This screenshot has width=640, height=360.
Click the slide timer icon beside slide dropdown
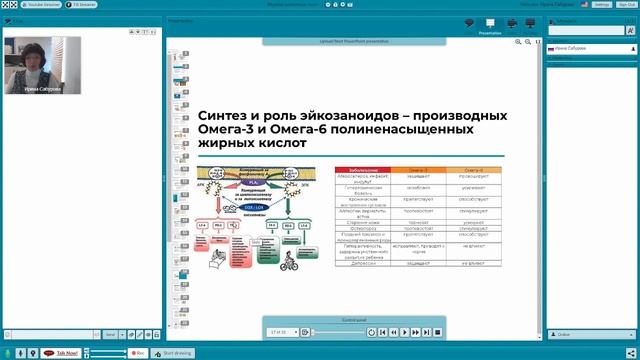click(x=305, y=332)
